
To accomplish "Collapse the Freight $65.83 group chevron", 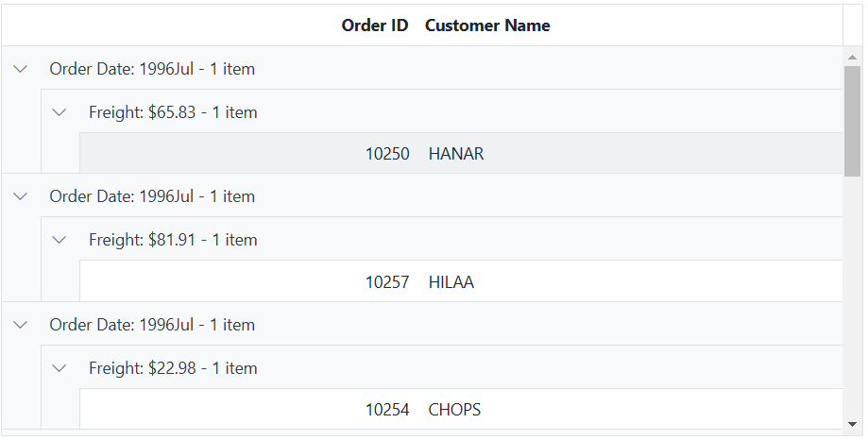I will click(60, 112).
